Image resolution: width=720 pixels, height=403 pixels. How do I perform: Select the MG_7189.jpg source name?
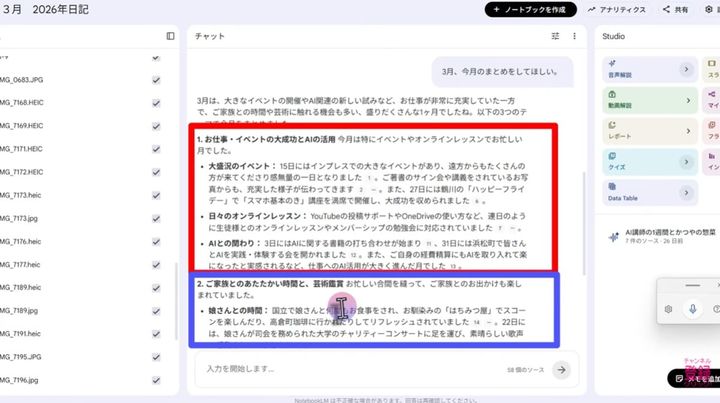pos(19,311)
